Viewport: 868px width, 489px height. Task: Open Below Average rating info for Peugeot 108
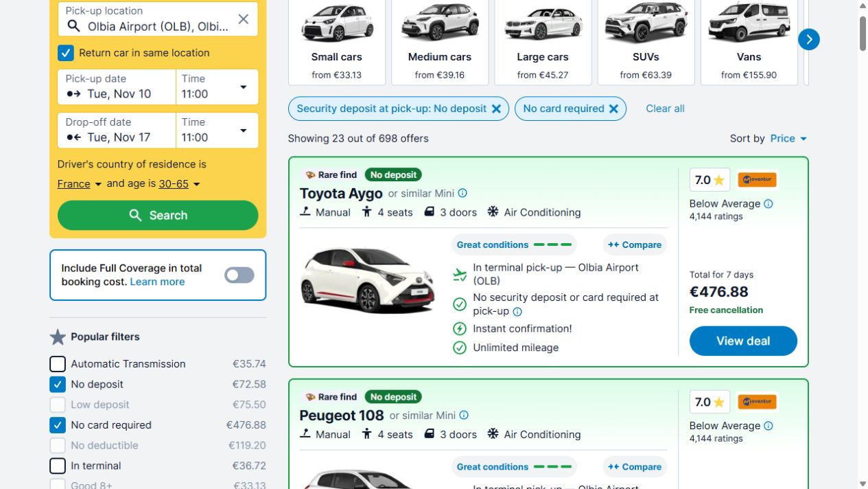coord(769,425)
